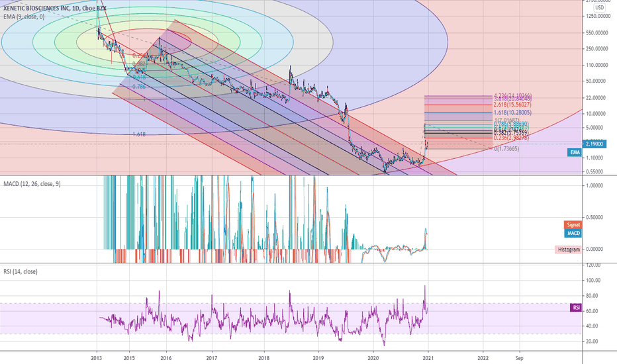The image size is (617, 364).
Task: Click the 2017 label on time axis
Action: click(212, 358)
